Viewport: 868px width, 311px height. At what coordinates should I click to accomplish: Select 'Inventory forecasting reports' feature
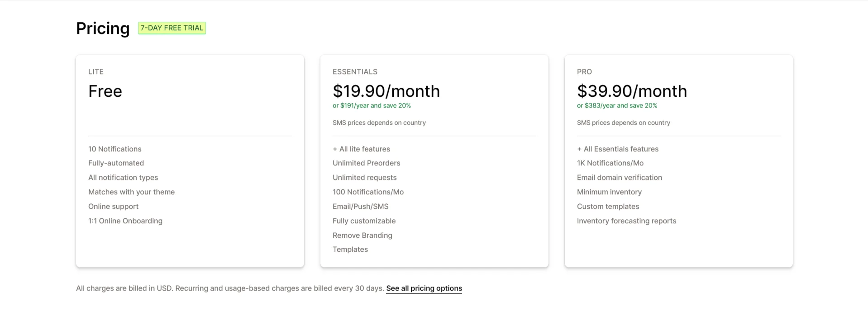click(x=627, y=221)
